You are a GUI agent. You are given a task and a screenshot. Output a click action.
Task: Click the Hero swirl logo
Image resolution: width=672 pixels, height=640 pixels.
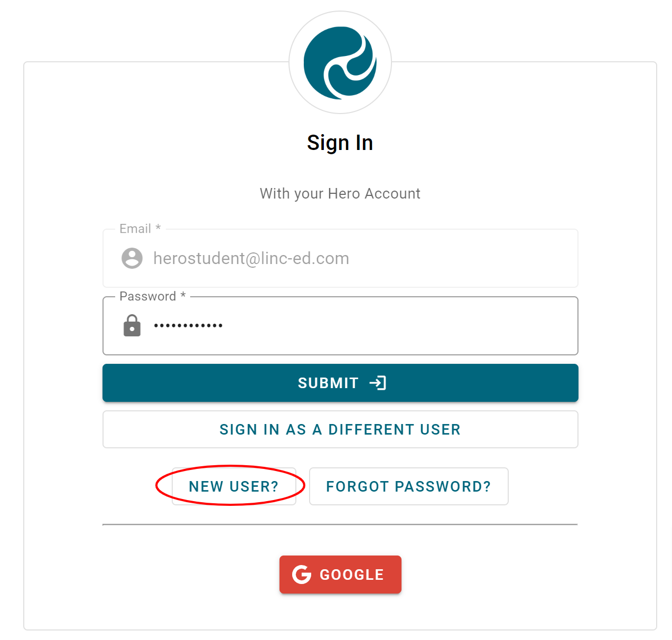340,62
